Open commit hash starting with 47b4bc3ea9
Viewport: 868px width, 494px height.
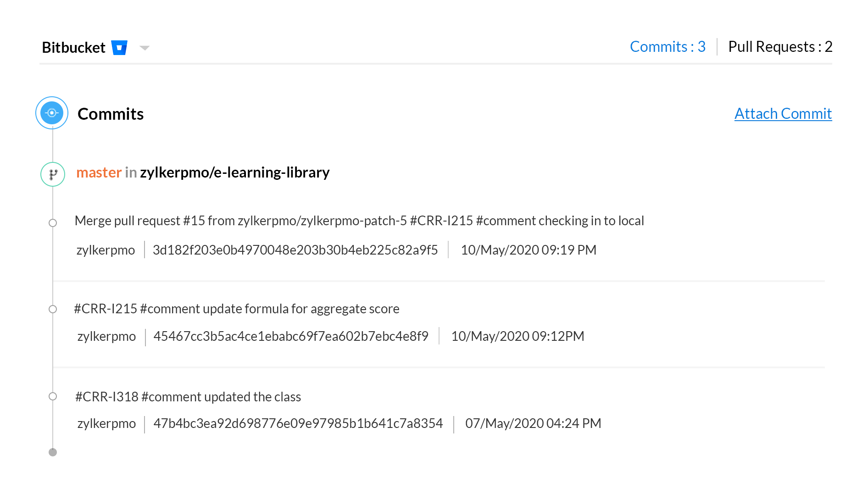(298, 423)
